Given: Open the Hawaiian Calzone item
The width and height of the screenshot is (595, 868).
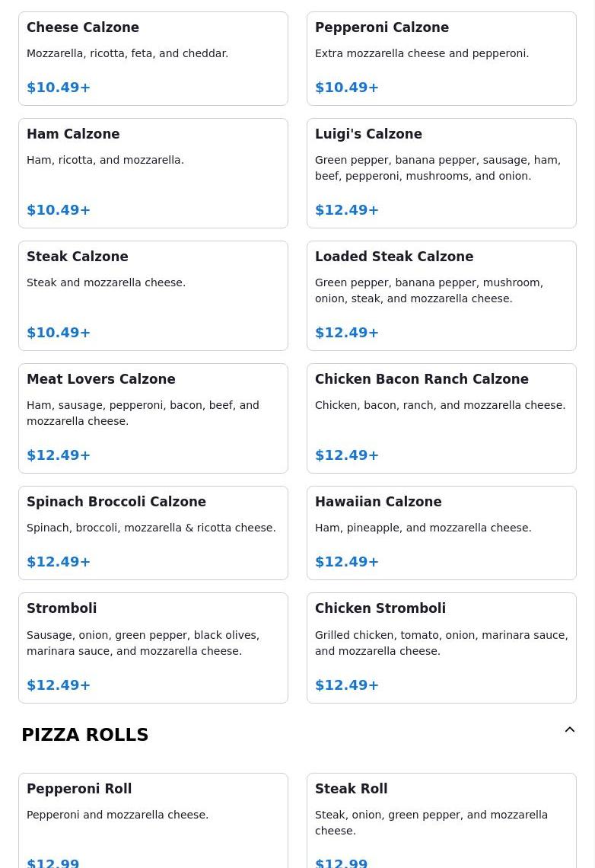Looking at the screenshot, I should coord(441,533).
